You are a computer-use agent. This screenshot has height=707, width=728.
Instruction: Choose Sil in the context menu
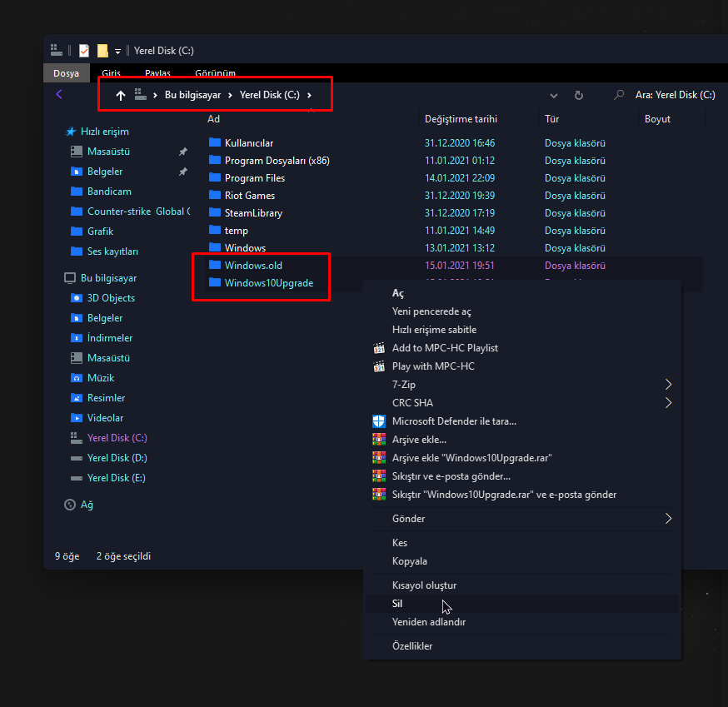click(397, 604)
